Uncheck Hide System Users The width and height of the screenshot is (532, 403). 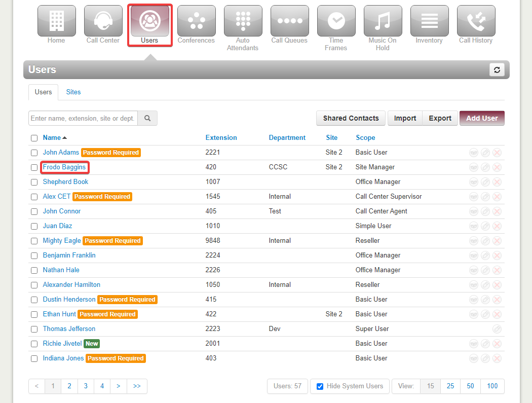[x=320, y=386]
